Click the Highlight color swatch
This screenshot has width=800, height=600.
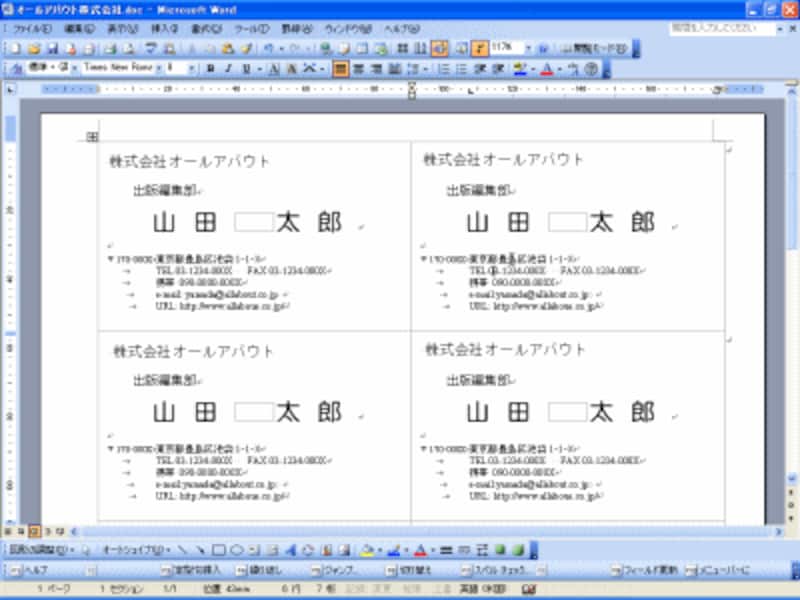click(x=520, y=68)
